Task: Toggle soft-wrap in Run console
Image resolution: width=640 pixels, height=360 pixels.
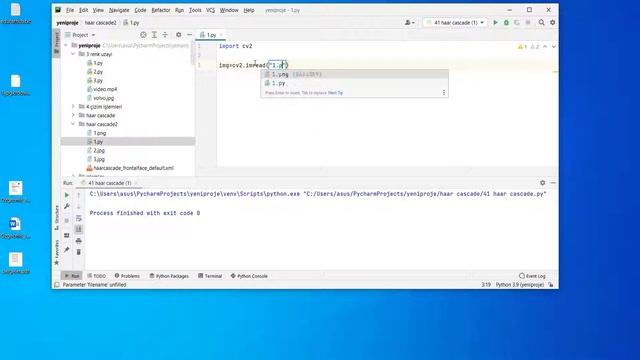Action: [79, 218]
